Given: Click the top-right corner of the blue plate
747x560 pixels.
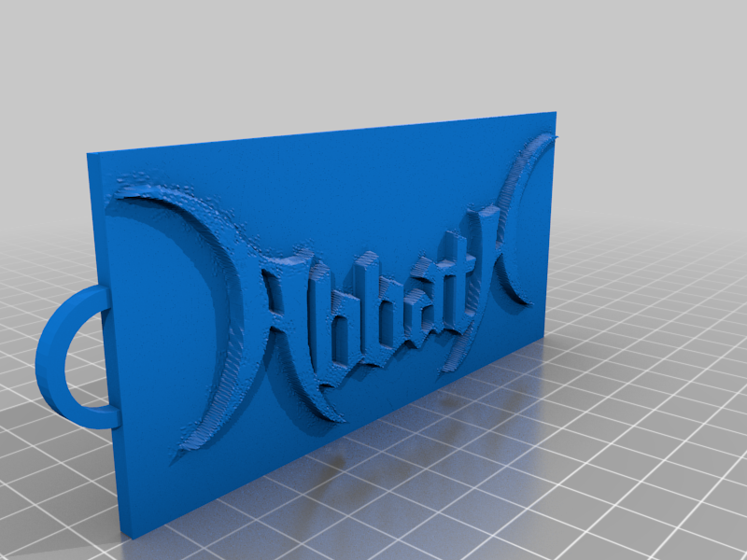Looking at the screenshot, I should pos(555,113).
